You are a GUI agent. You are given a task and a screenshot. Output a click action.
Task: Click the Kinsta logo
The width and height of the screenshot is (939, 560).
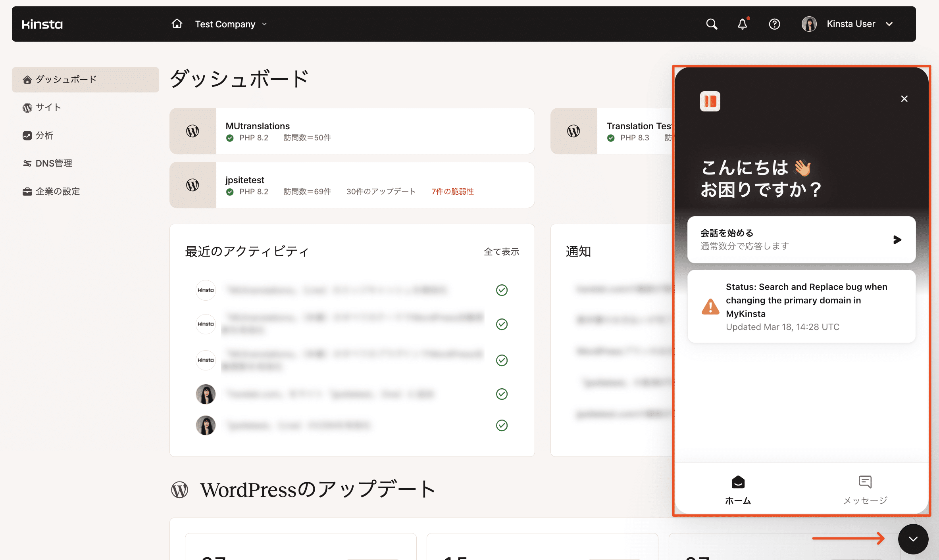42,24
